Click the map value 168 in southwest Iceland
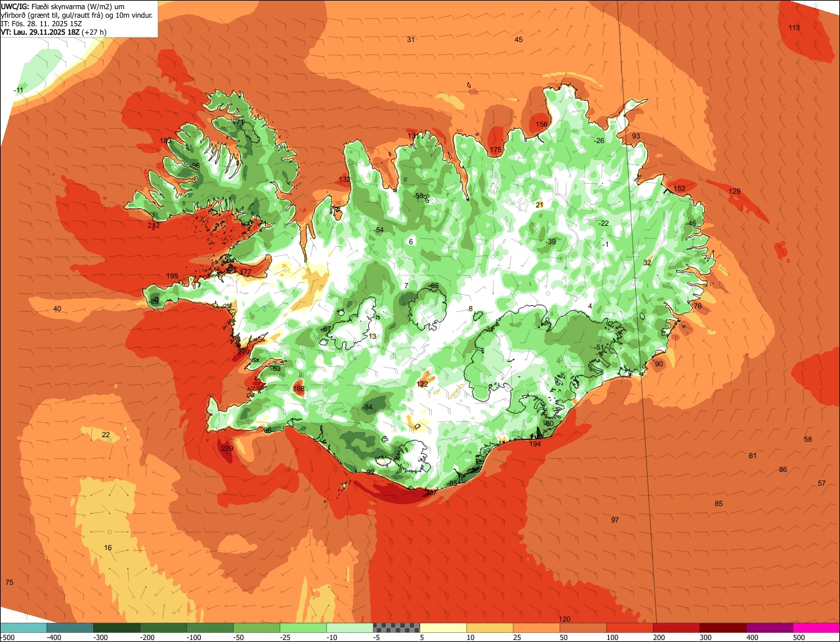 coord(299,389)
